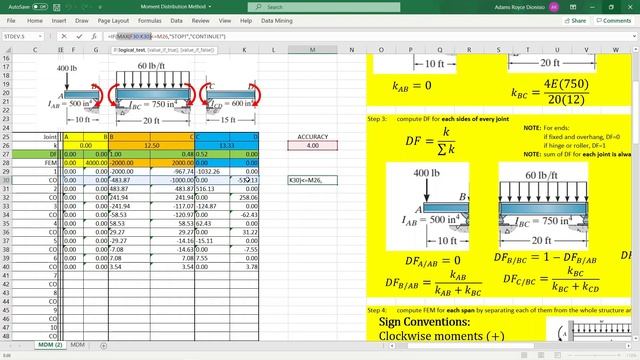This screenshot has height=360, width=640.
Task: Select the cell containing -1032.26
Action: tap(212, 171)
